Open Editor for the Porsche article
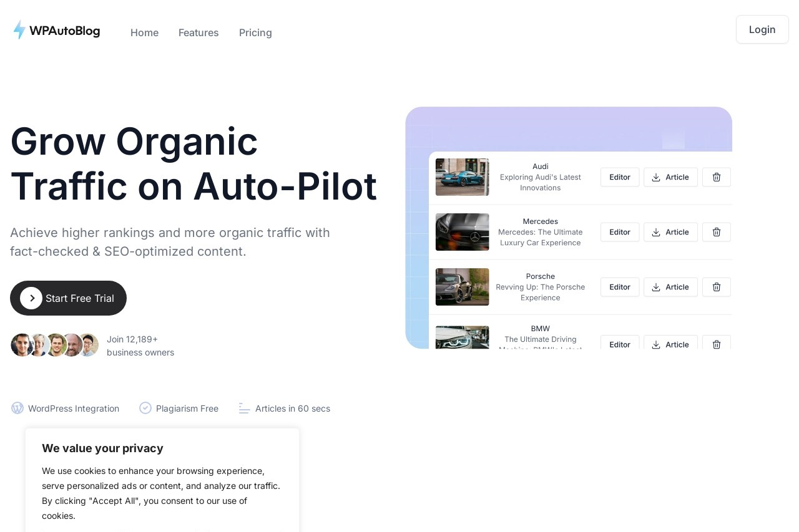Image resolution: width=799 pixels, height=532 pixels. click(620, 287)
